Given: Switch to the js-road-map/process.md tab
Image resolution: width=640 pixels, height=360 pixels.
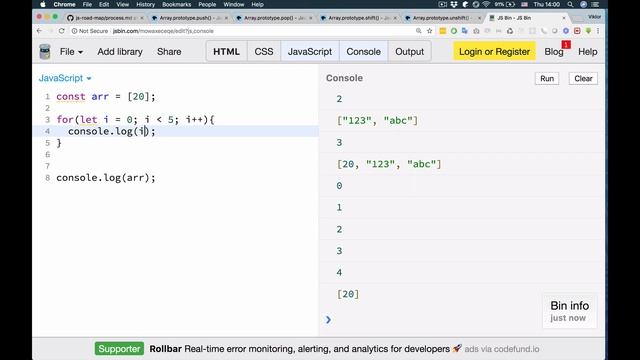Looking at the screenshot, I should coord(104,18).
